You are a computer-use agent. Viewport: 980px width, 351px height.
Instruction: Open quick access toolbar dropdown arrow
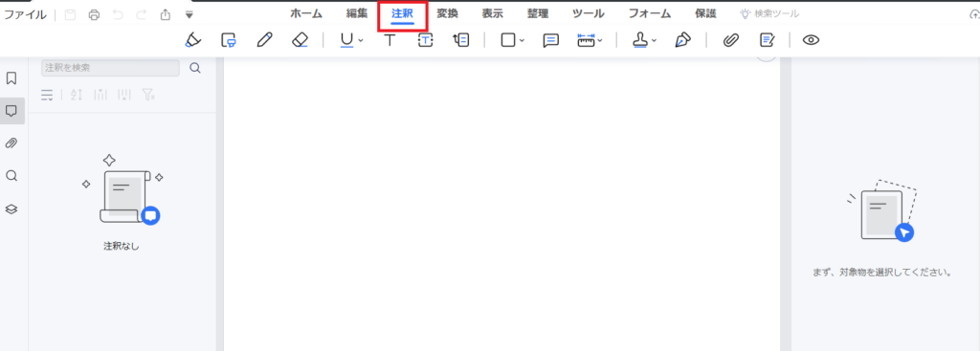[189, 14]
